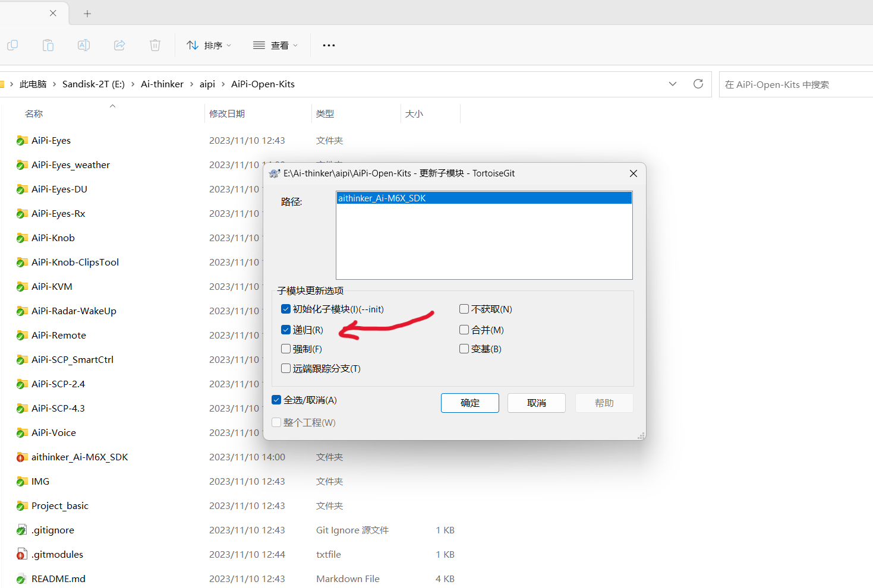Enable the 变基(B) checkbox
Viewport: 873px width, 588px height.
[x=464, y=349]
